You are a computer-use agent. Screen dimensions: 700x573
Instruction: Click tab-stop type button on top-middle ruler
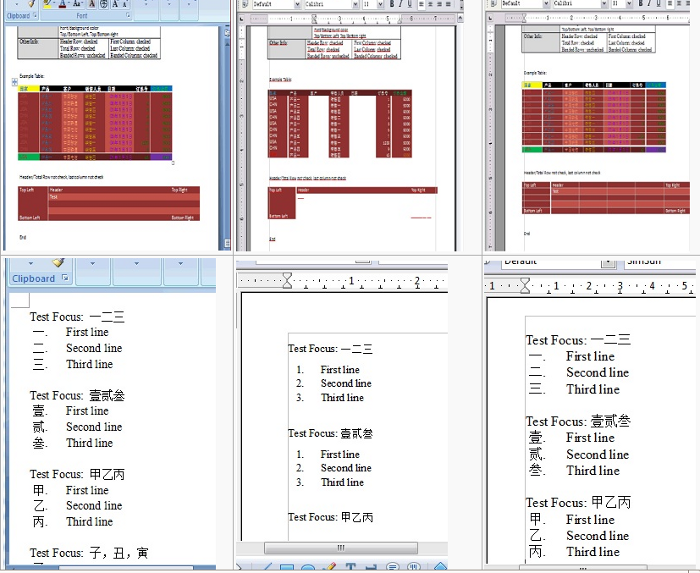[x=242, y=19]
